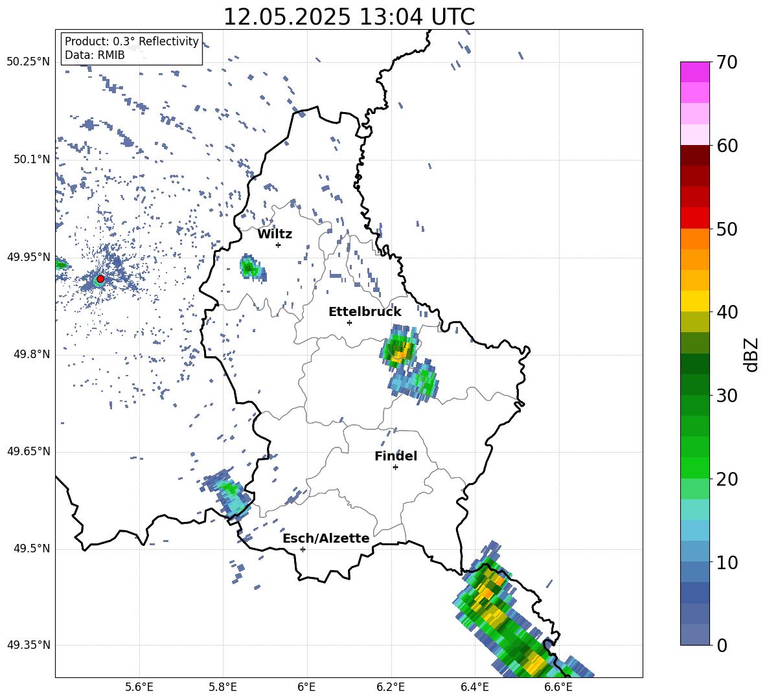Click the cross marker below Wiltz

point(278,245)
